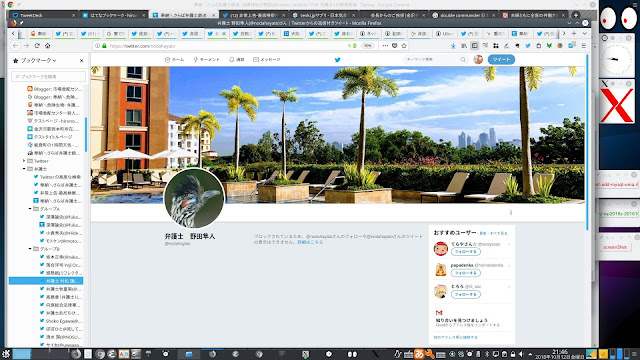Select the highlighted 弁護士 村松 bookmark
Image resolution: width=640 pixels, height=360 pixels.
pos(46,281)
